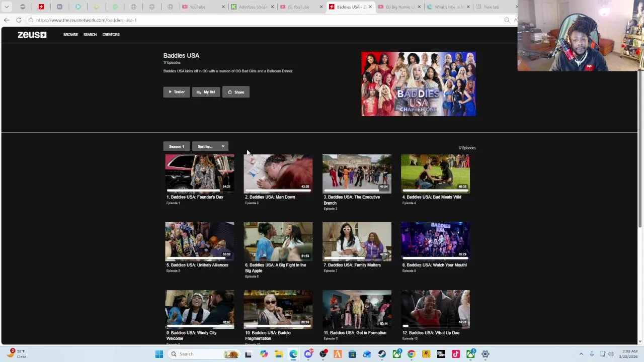
Task: Close the What's new in tab
Action: click(x=468, y=7)
